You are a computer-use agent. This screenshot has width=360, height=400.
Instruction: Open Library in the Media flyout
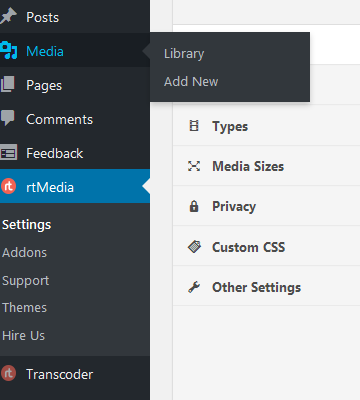[184, 54]
